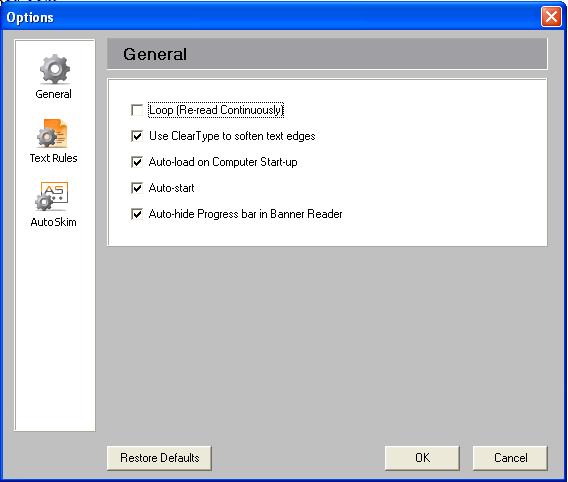568x482 pixels.
Task: Select the General gear icon in sidebar
Action: pyautogui.click(x=55, y=69)
